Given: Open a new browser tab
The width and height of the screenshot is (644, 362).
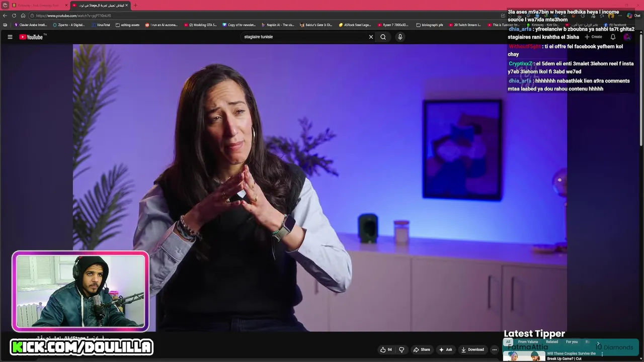Looking at the screenshot, I should [x=135, y=5].
